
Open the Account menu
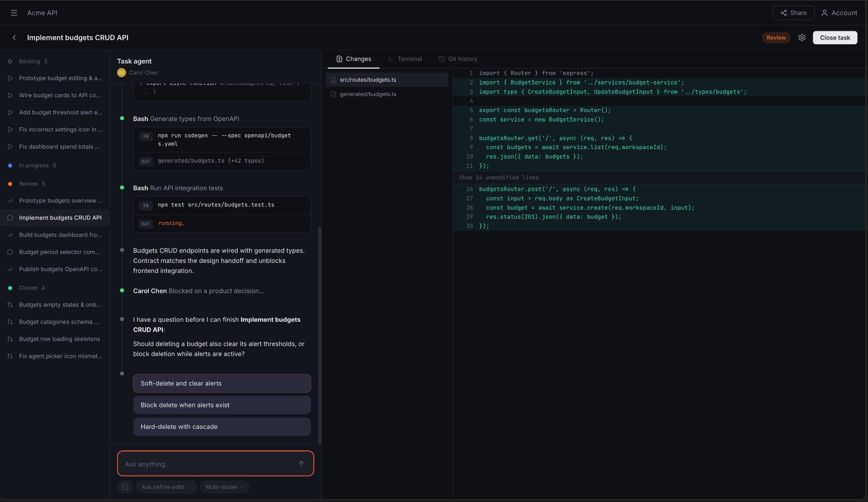839,13
